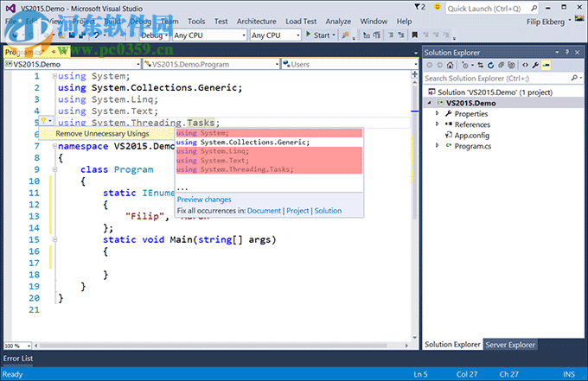The width and height of the screenshot is (588, 381).
Task: Expand the Program.cs node in Solution Explorer
Action: click(437, 145)
